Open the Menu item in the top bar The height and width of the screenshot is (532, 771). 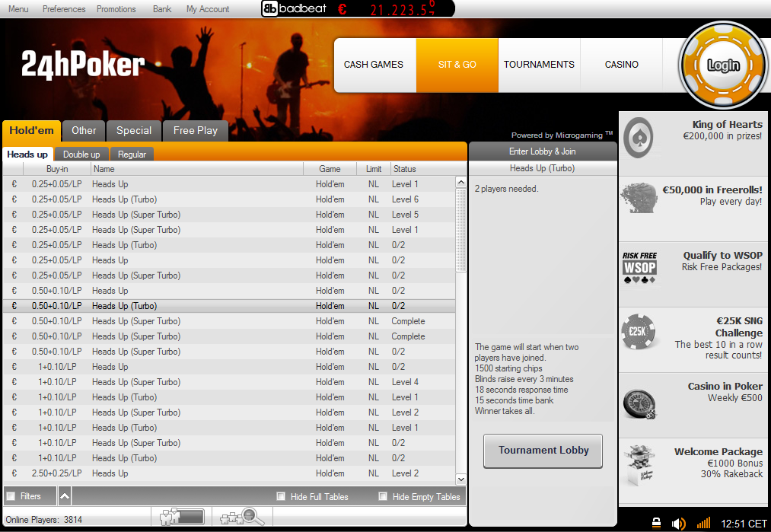(x=18, y=9)
